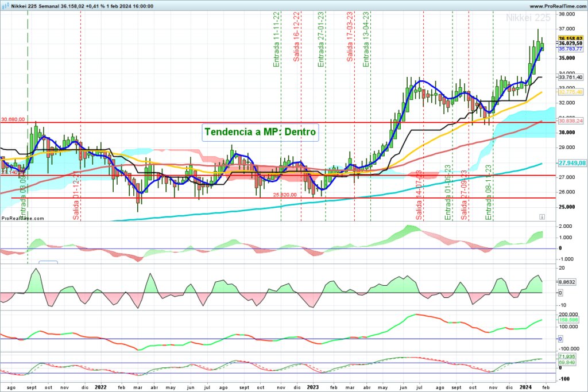Click the bold 35.000 price axis label
Image resolution: width=588 pixels, height=392 pixels.
(567, 58)
